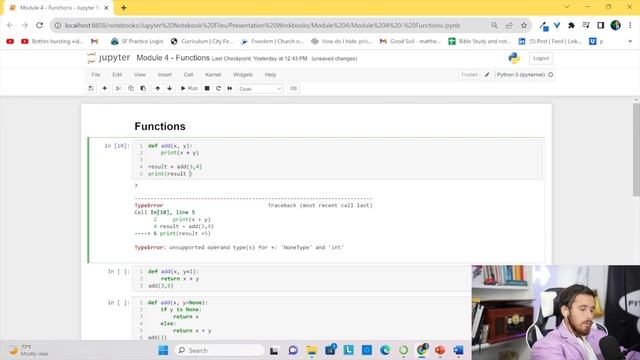Click the Python 3 (ipykernel) kernel name
Image resolution: width=640 pixels, height=360 pixels.
coord(521,75)
